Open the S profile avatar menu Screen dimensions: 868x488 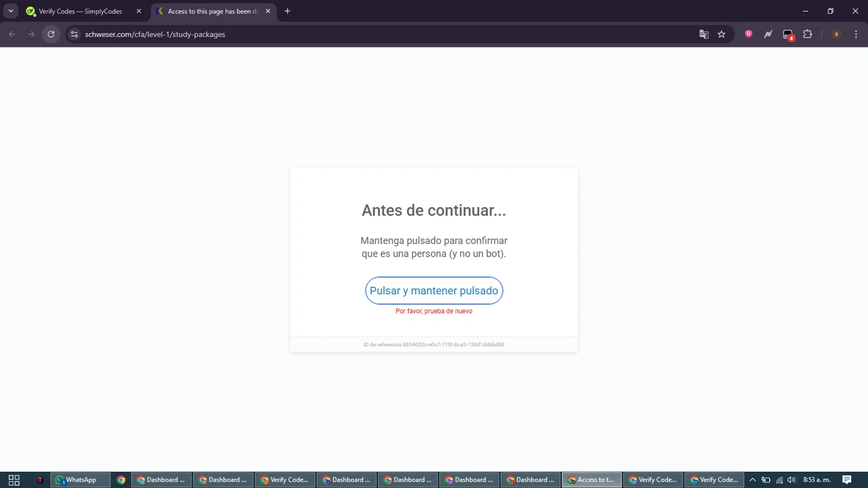click(x=836, y=34)
